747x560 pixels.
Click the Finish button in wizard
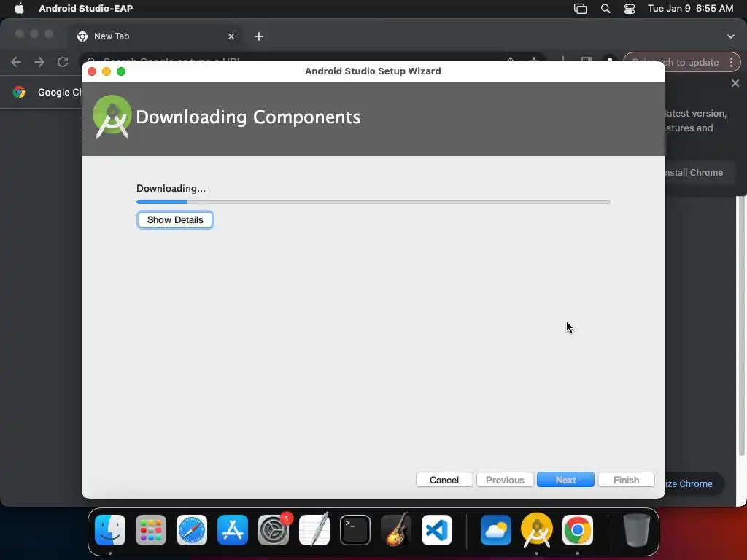pyautogui.click(x=626, y=480)
